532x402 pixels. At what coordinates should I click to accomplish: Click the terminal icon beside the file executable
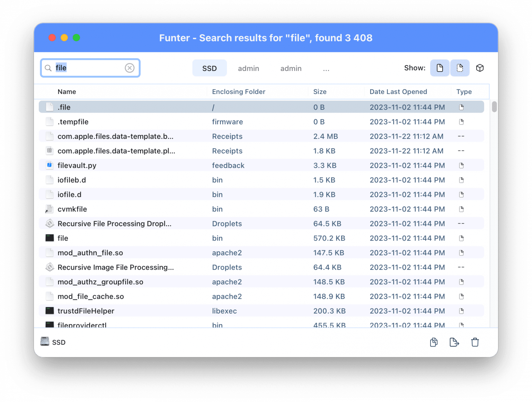(x=50, y=238)
